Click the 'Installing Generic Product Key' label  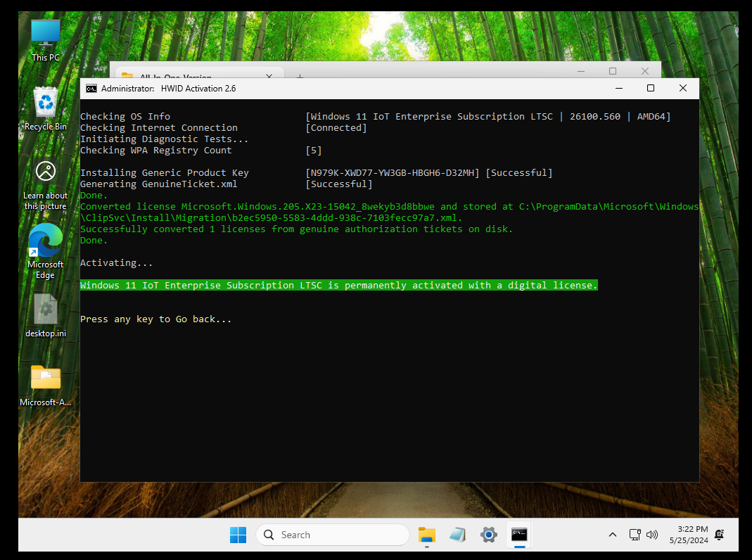tap(165, 172)
